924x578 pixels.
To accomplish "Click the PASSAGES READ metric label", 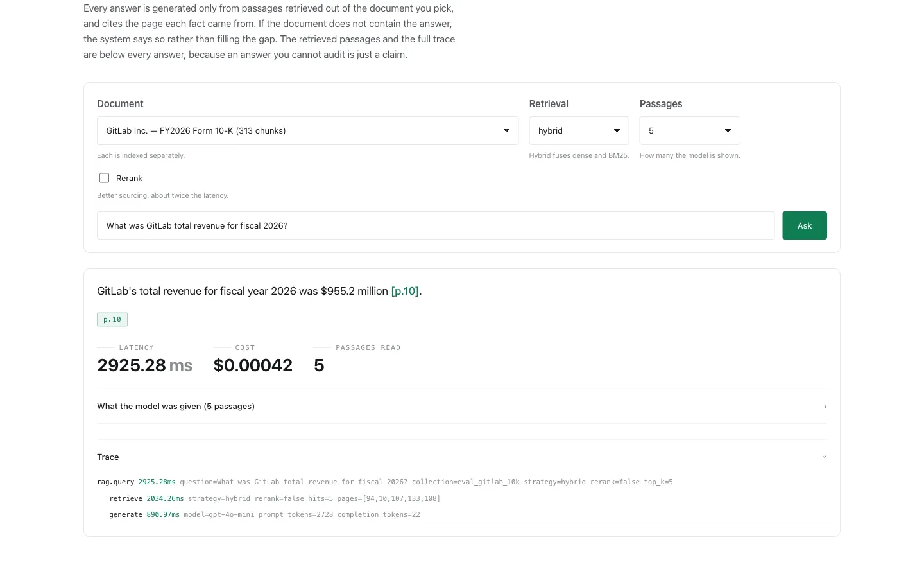I will (x=368, y=347).
